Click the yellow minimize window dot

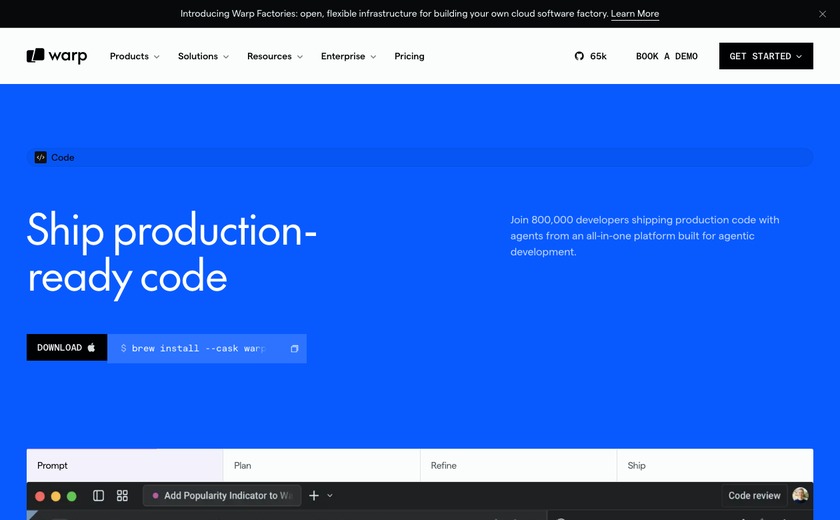(x=56, y=496)
